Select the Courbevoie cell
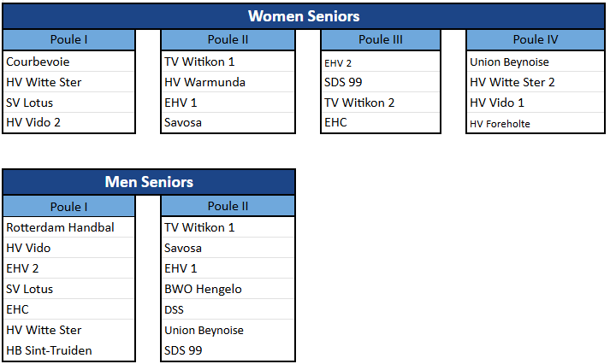Image resolution: width=610 pixels, height=364 pixels. click(68, 62)
